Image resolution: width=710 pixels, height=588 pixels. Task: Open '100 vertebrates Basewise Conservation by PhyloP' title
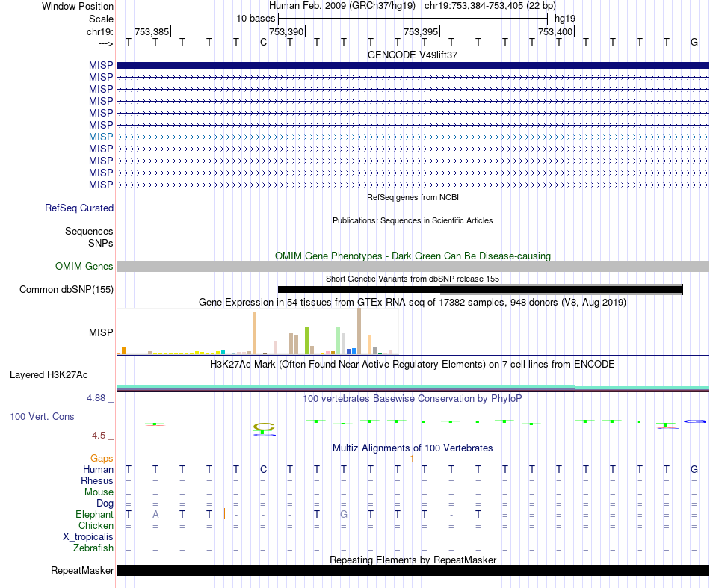point(413,399)
